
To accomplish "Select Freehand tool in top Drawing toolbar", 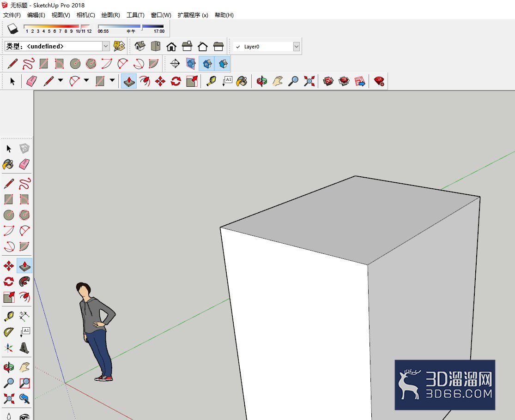I will coord(28,64).
